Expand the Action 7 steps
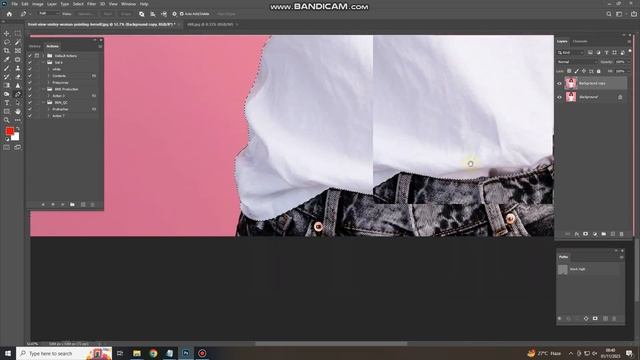 (48, 116)
